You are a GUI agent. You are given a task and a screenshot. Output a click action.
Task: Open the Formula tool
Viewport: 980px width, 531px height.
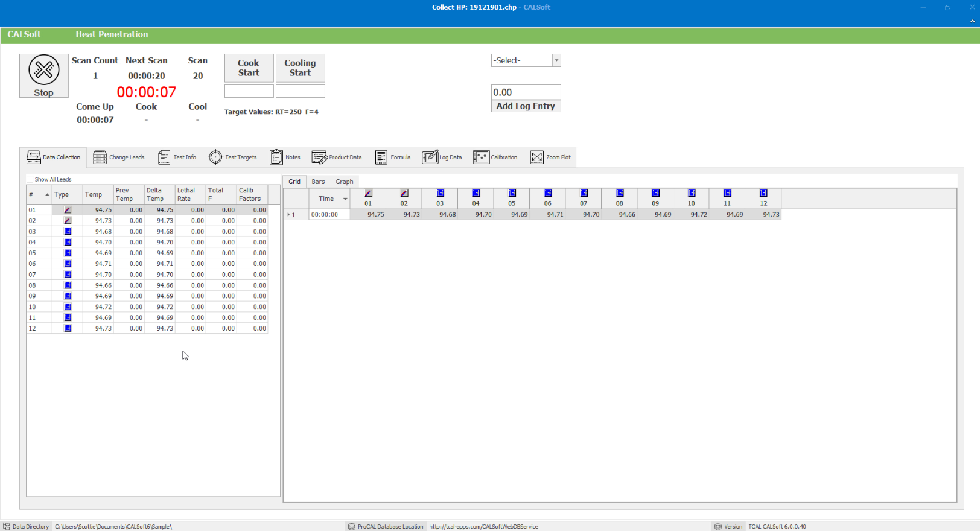click(392, 157)
